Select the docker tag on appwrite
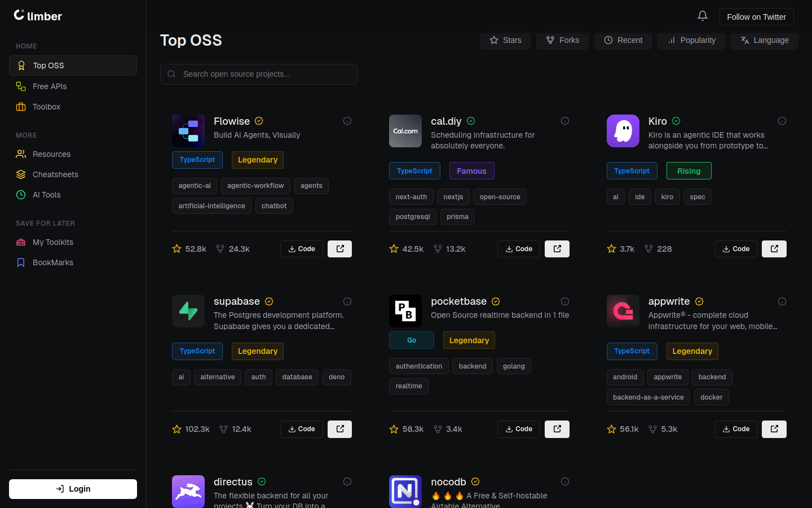 tap(712, 397)
